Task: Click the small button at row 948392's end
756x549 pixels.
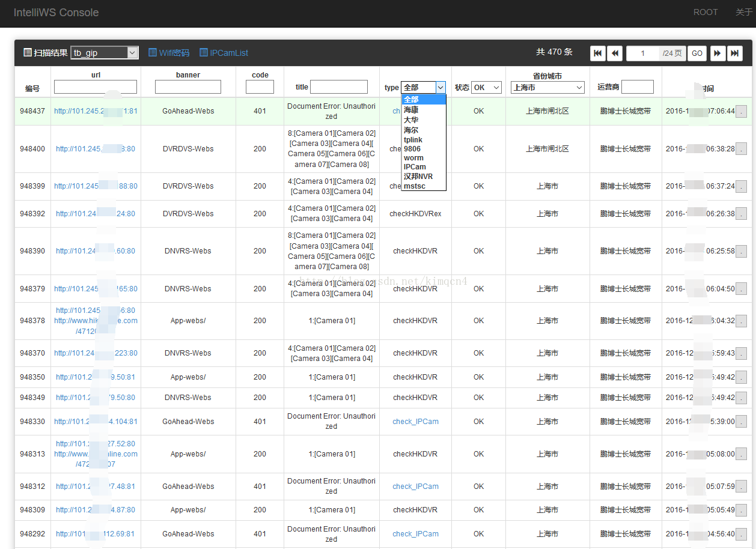Action: tap(741, 214)
